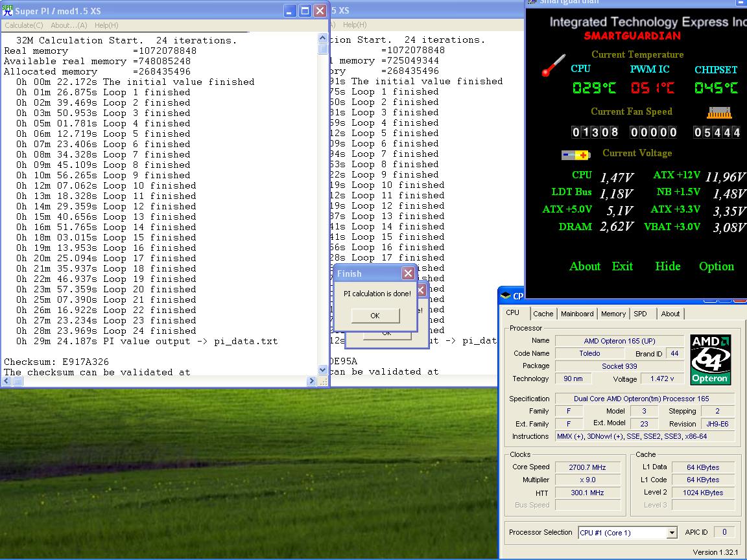Click scroll-up arrow in Super PI output
The image size is (747, 560).
pyautogui.click(x=322, y=38)
